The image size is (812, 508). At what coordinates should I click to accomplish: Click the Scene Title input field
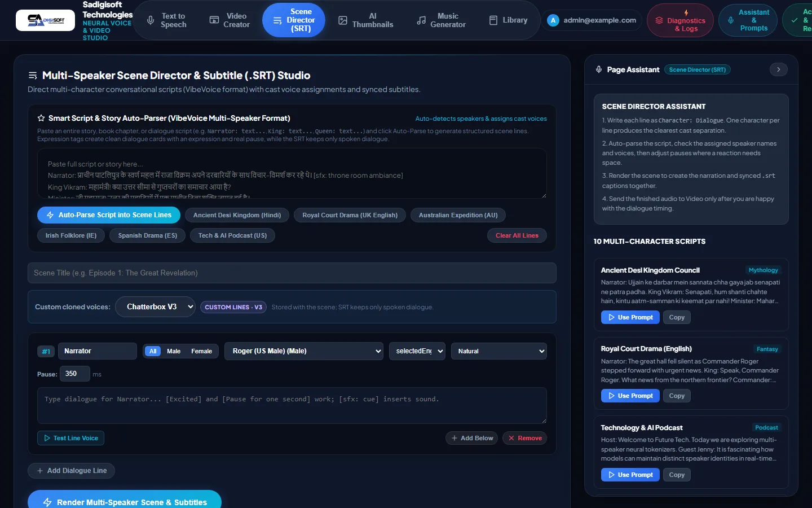[292, 273]
